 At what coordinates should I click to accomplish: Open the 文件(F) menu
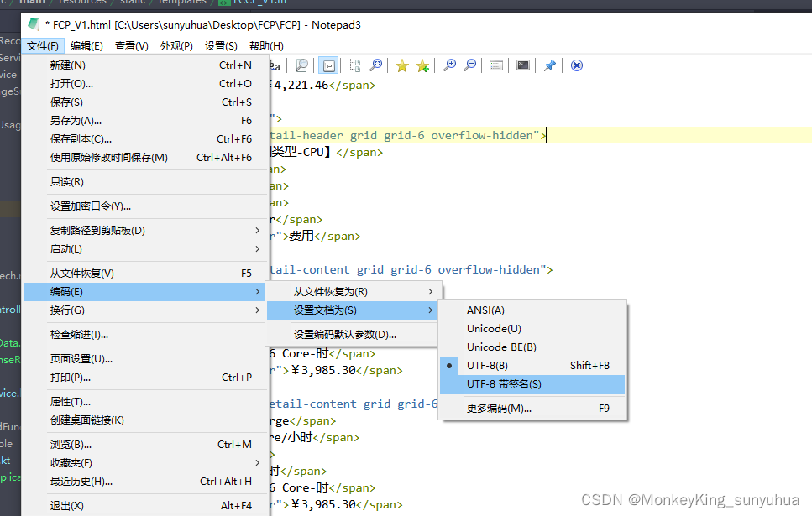pos(43,46)
